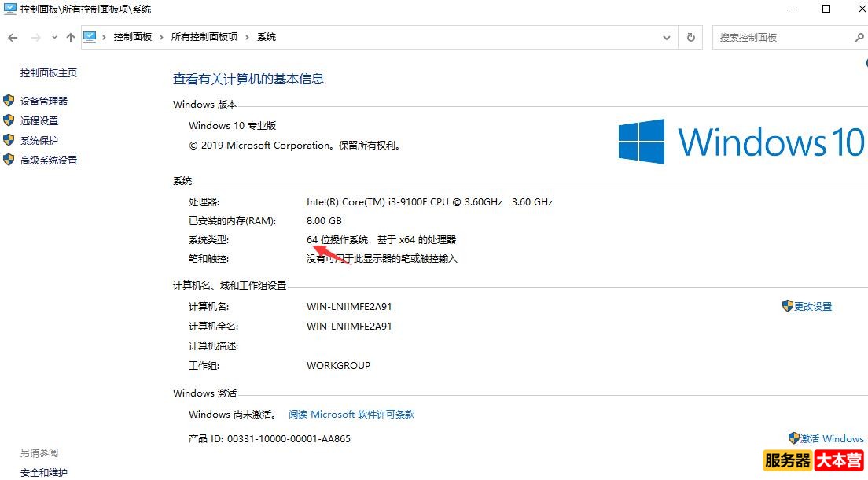The image size is (868, 480).
Task: Click the WORKGROUP workgroup value
Action: tap(338, 366)
